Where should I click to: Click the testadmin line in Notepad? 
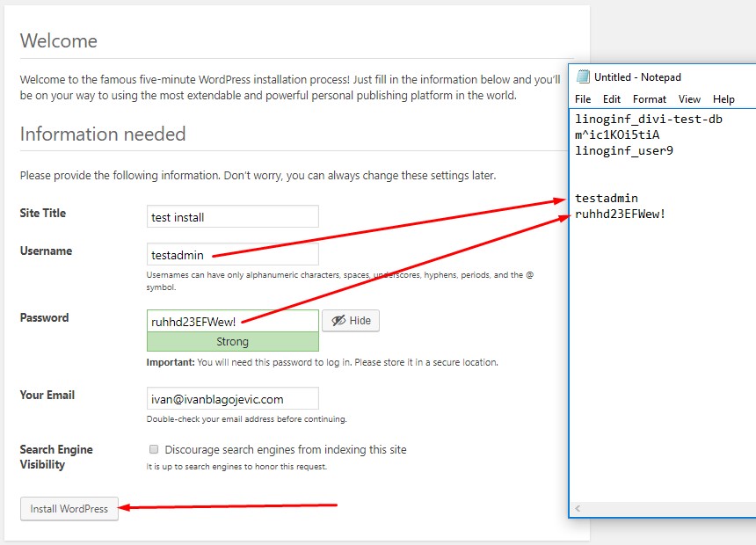pos(606,199)
